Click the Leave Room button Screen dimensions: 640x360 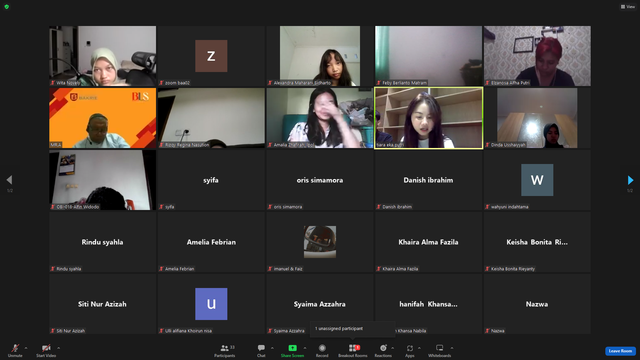(x=620, y=351)
